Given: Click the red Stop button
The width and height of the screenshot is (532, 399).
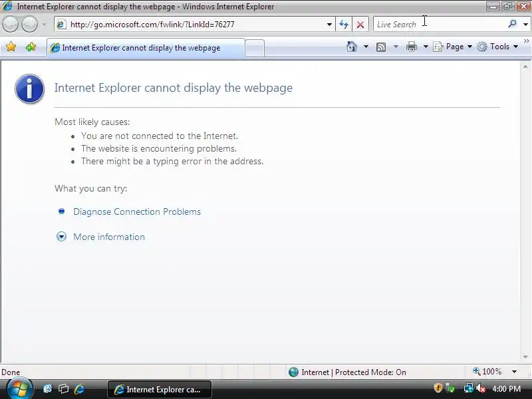Looking at the screenshot, I should click(360, 25).
